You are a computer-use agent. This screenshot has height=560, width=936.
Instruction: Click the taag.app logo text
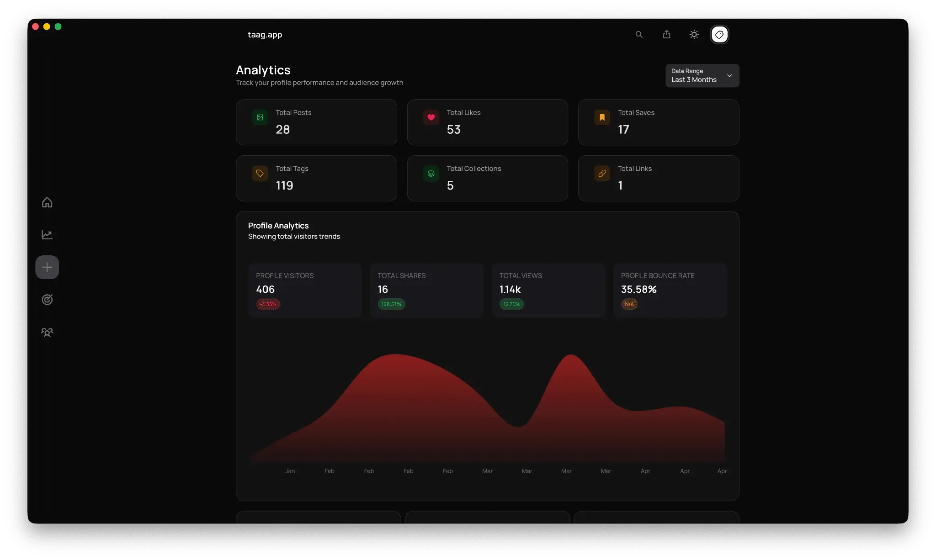tap(265, 35)
